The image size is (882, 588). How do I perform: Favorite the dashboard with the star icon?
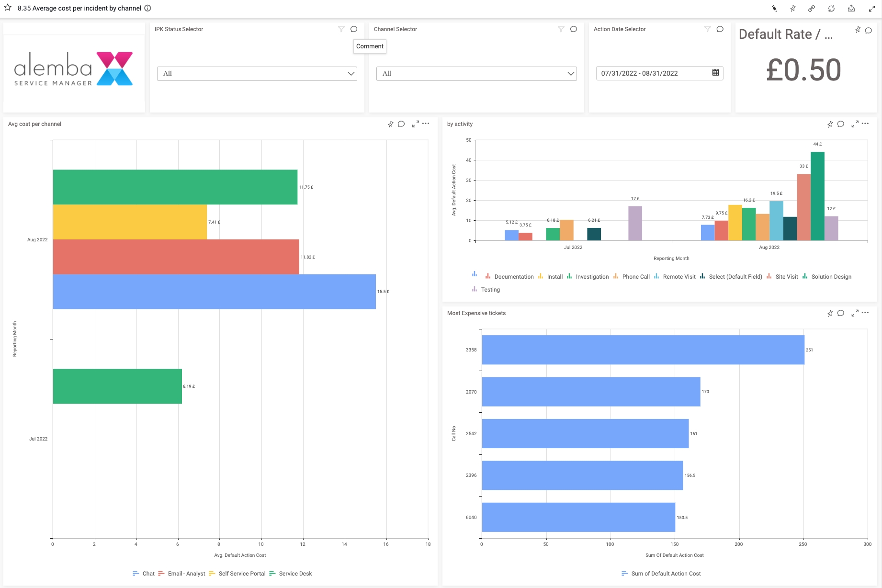tap(8, 8)
